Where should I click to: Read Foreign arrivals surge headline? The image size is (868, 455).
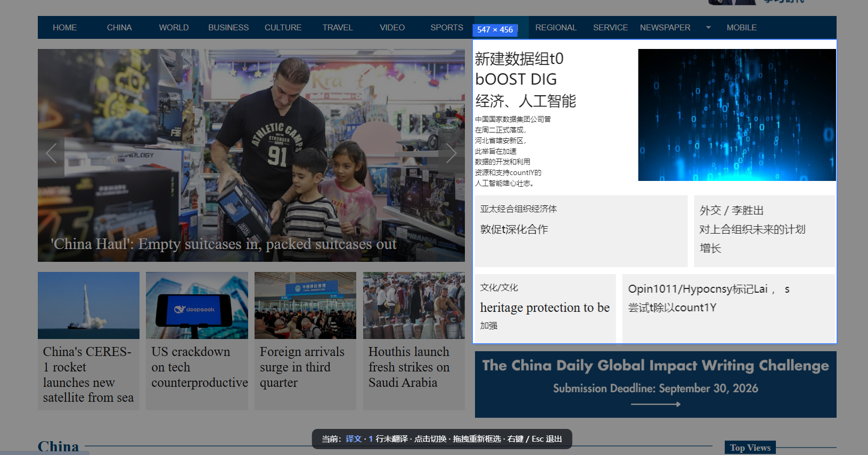(x=302, y=367)
